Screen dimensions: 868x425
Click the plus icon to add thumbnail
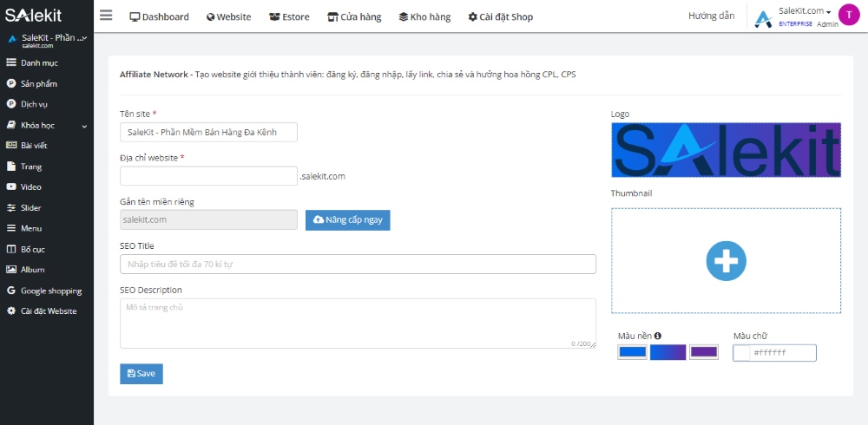(726, 260)
